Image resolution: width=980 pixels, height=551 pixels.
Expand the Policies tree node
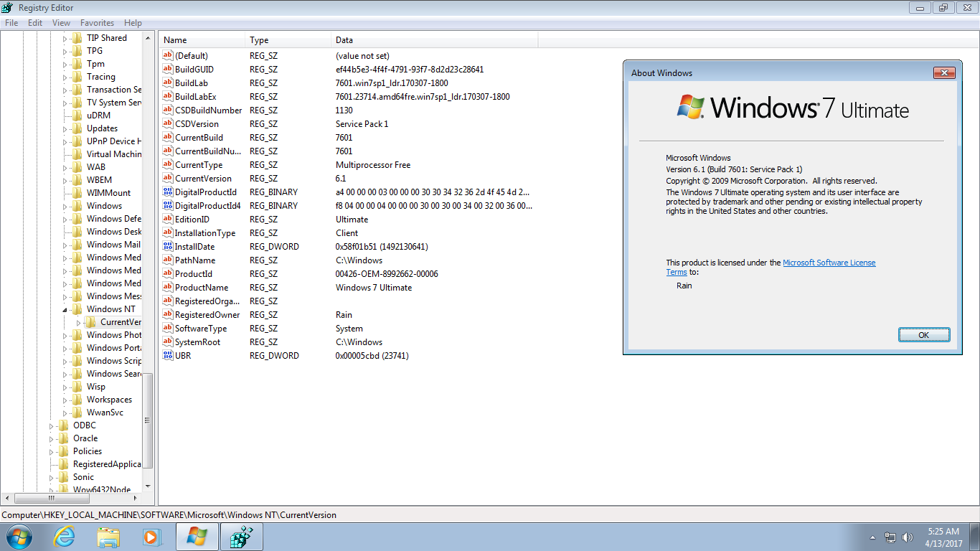point(51,451)
